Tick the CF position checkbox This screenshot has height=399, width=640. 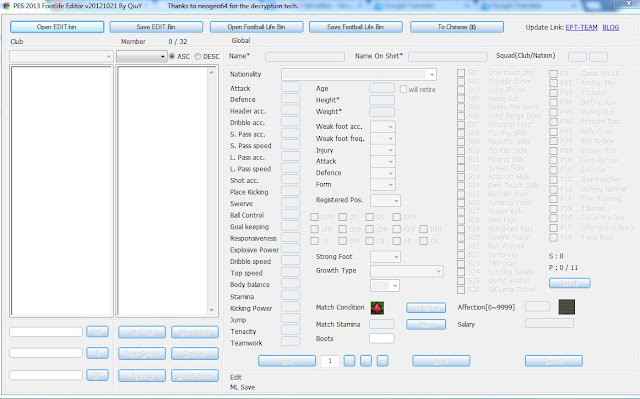(x=342, y=217)
